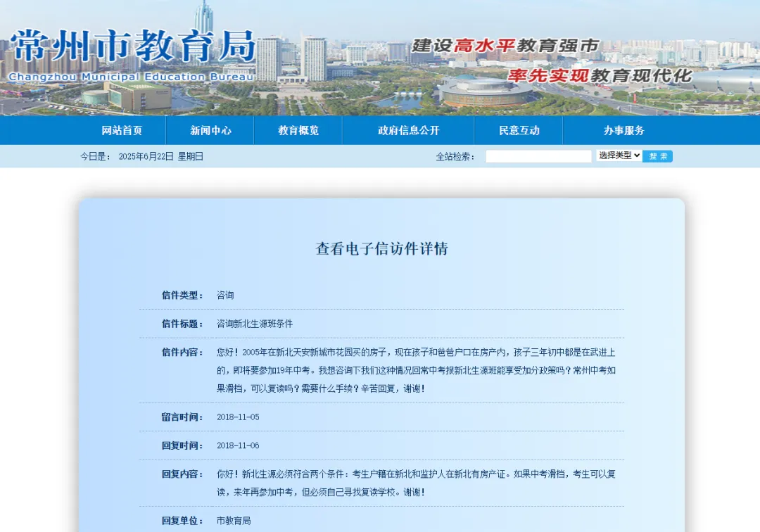This screenshot has height=532, width=760.
Task: Click the reply text starting 你好！新北生源
Action: pos(416,483)
